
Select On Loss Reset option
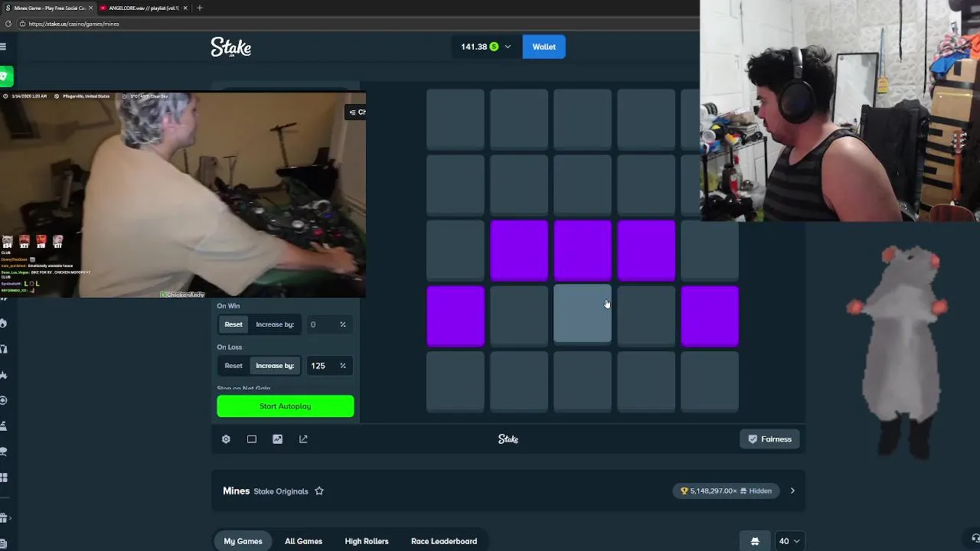pos(234,366)
